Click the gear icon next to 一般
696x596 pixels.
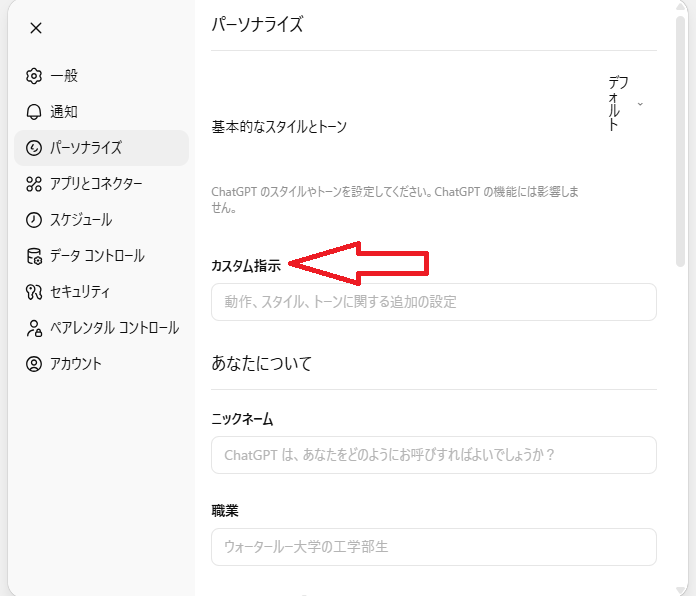(x=34, y=76)
